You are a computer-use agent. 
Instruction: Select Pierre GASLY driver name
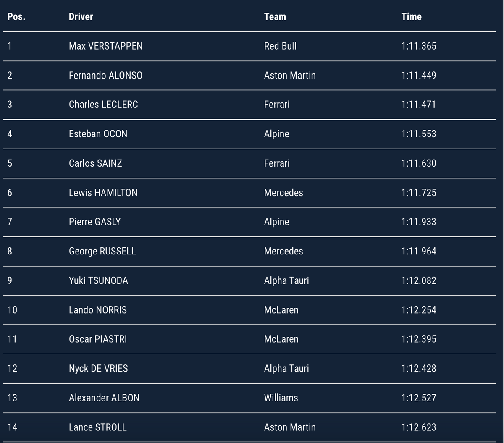point(94,222)
